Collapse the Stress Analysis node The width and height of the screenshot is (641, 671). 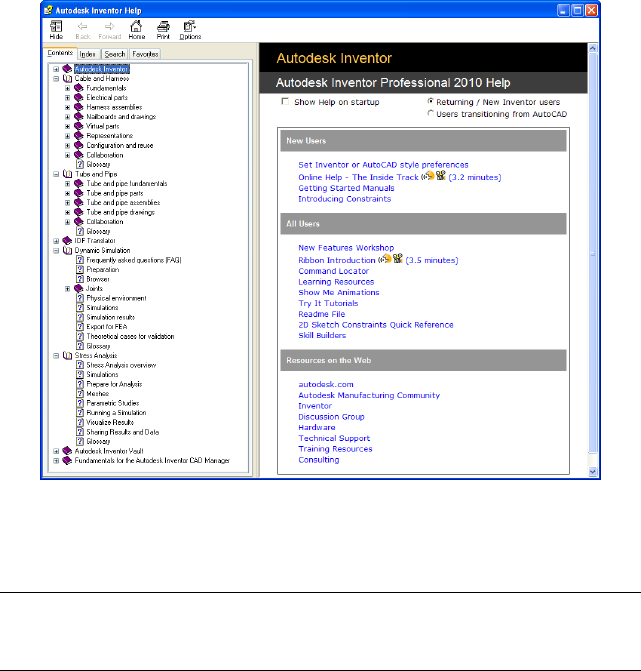click(x=56, y=356)
